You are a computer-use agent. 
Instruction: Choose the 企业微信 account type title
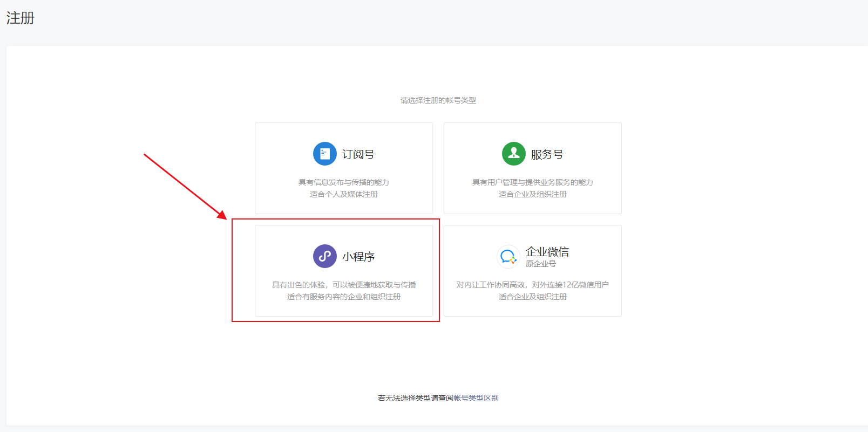pyautogui.click(x=547, y=252)
